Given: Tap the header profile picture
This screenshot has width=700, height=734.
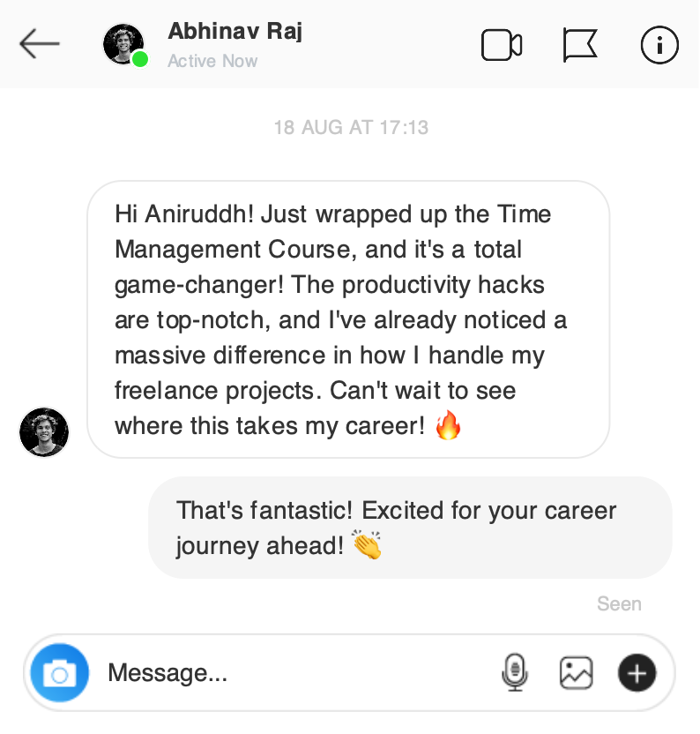Looking at the screenshot, I should coord(123,44).
